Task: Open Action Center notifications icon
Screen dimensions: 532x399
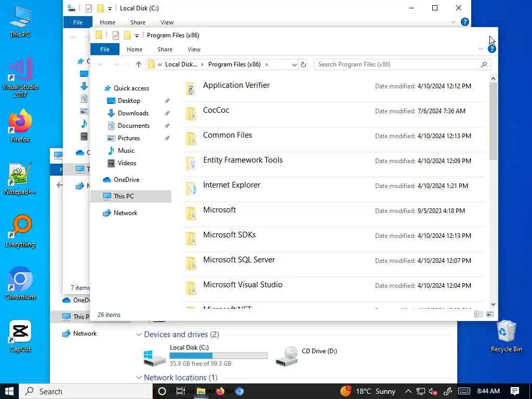Action: coord(515,391)
